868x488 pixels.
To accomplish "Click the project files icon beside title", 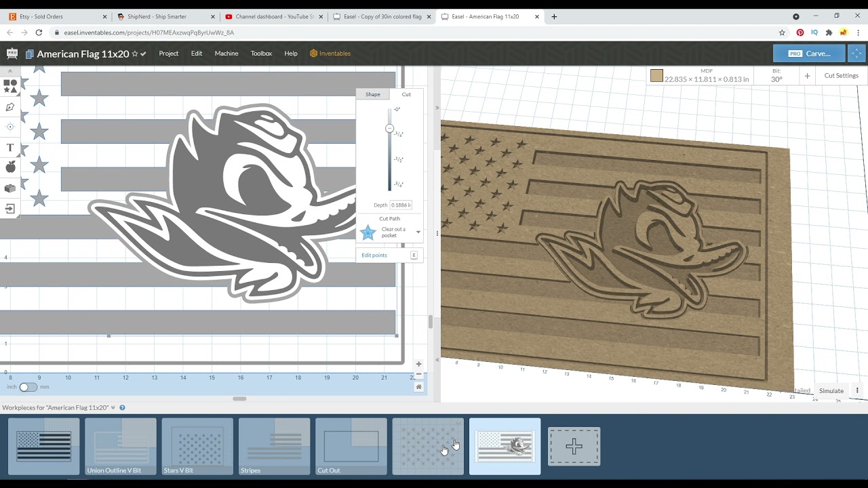I will (29, 54).
